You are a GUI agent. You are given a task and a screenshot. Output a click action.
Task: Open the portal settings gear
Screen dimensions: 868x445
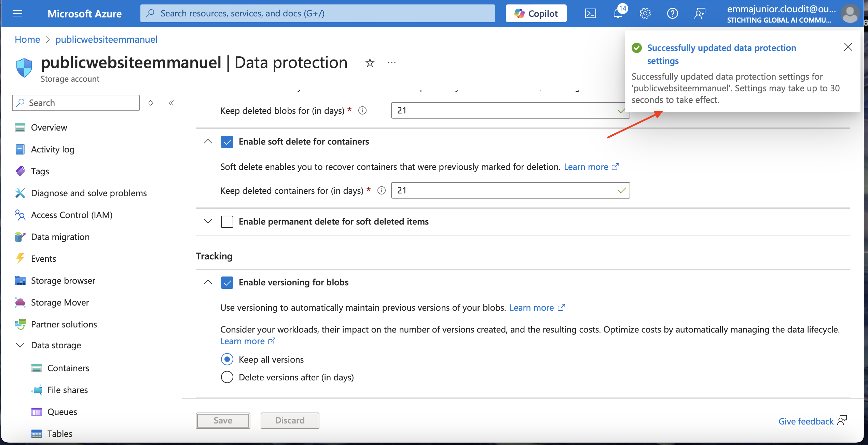[645, 14]
